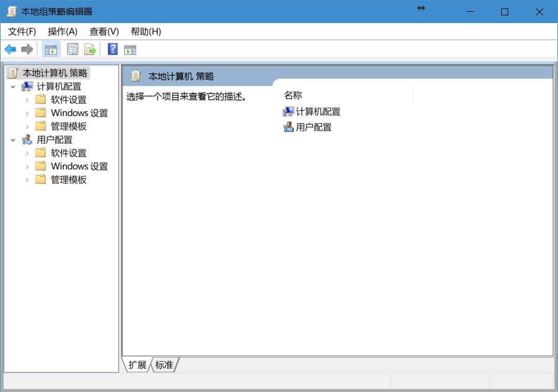The image size is (558, 392).
Task: Select 管理模板 text under 用户配置
Action: pyautogui.click(x=69, y=179)
